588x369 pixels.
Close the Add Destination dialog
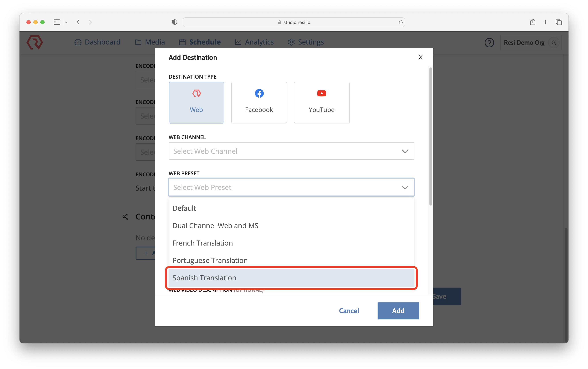coord(420,57)
